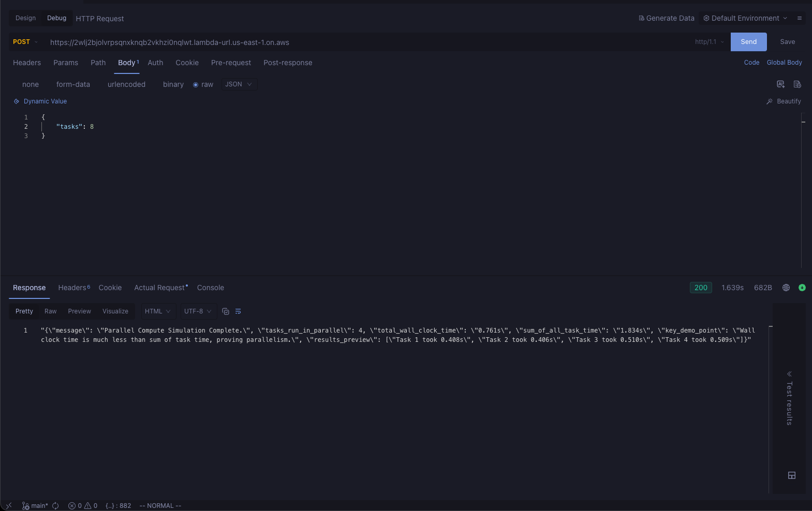Switch response view to Pretty
The image size is (812, 511).
click(x=24, y=311)
